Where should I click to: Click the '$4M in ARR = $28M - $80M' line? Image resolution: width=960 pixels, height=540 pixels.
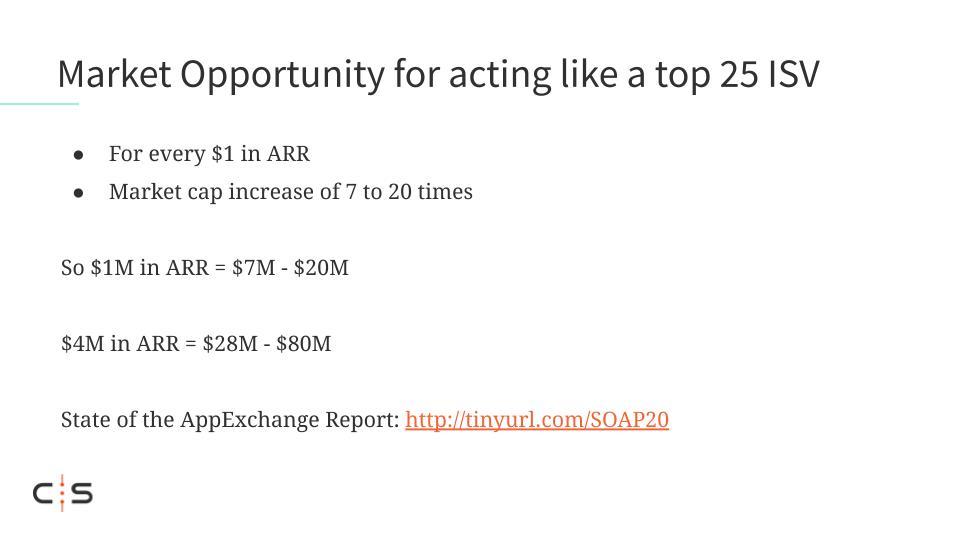click(x=196, y=343)
